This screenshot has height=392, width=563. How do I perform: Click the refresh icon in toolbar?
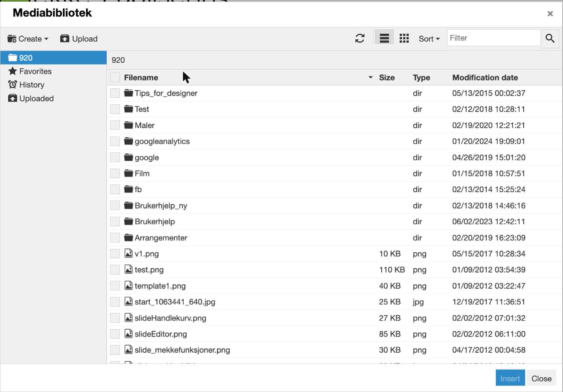pos(360,39)
